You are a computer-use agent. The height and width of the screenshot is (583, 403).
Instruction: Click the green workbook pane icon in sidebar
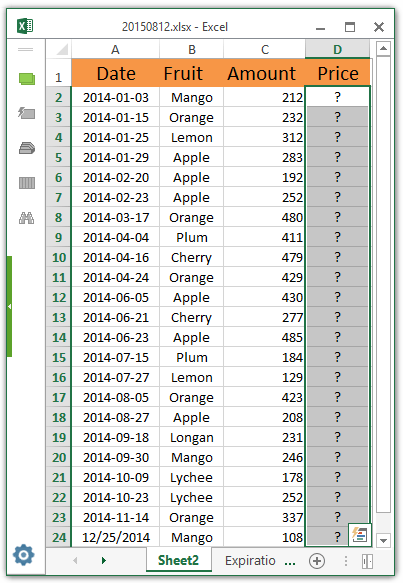tap(27, 79)
